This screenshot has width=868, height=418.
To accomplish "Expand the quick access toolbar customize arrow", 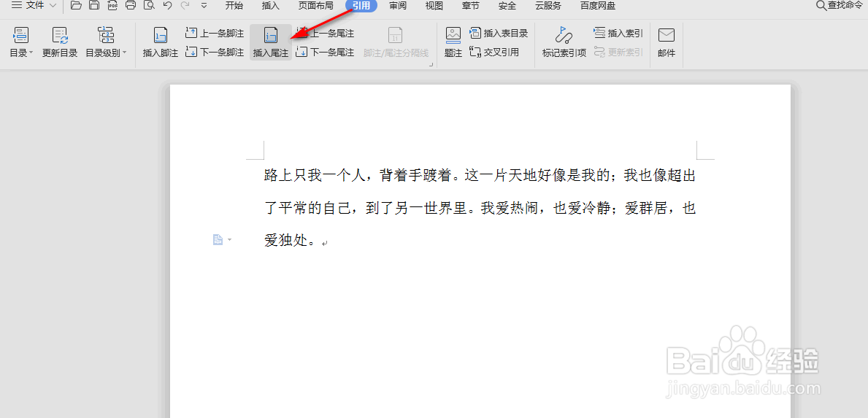I will pyautogui.click(x=204, y=6).
